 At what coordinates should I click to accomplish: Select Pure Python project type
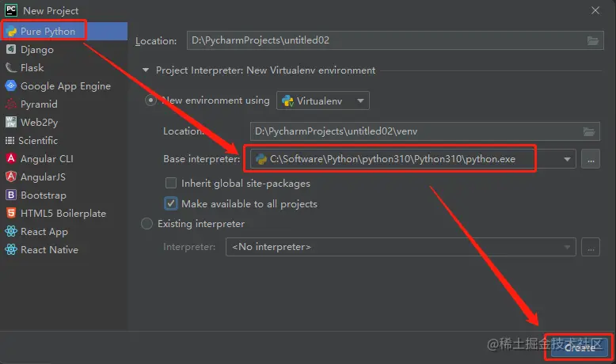(x=64, y=32)
